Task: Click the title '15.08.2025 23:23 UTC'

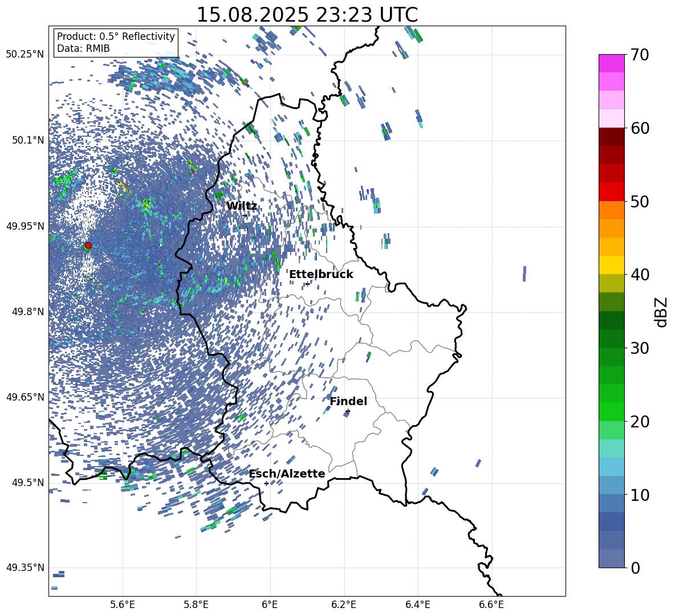Action: [307, 15]
